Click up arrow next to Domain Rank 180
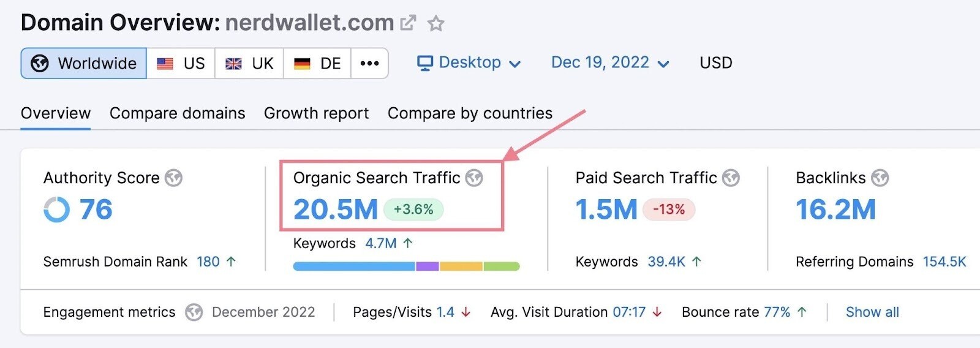 click(231, 262)
